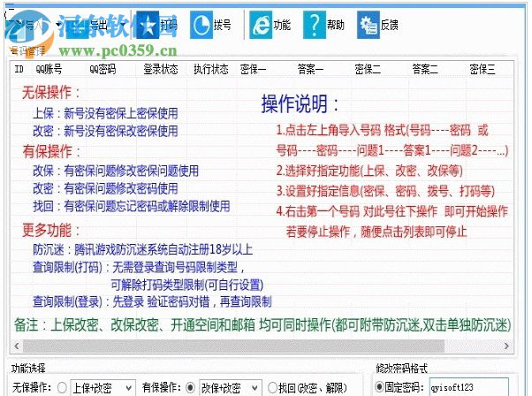The image size is (532, 396).
Task: Select the 有保操作 radio button
Action: pyautogui.click(x=191, y=387)
